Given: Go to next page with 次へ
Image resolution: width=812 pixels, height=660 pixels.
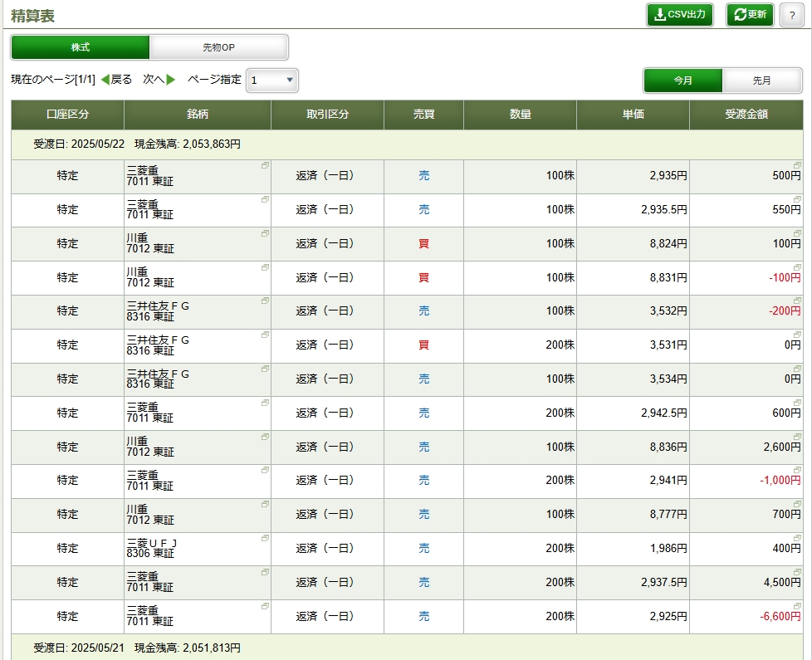Looking at the screenshot, I should tap(159, 79).
